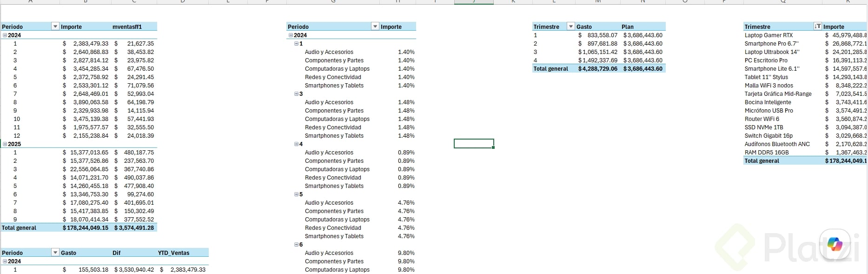Image resolution: width=868 pixels, height=274 pixels.
Task: Select the Laptop Gamer RTX row label
Action: click(x=769, y=35)
